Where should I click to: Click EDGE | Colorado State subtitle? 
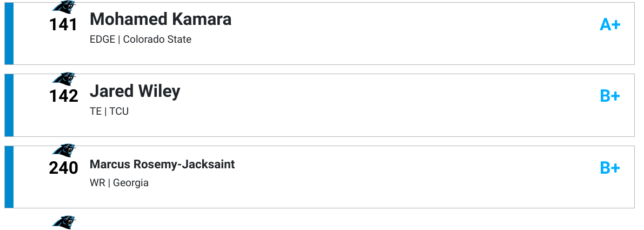141,40
